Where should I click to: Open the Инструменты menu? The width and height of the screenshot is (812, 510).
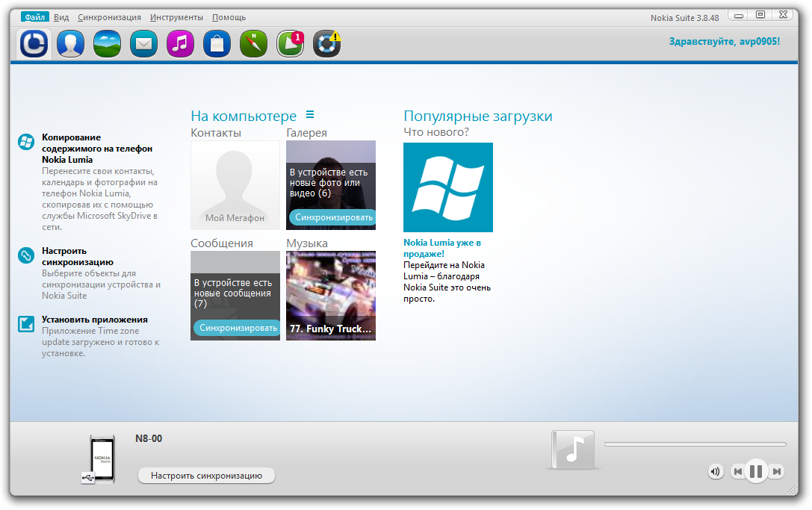(x=176, y=17)
